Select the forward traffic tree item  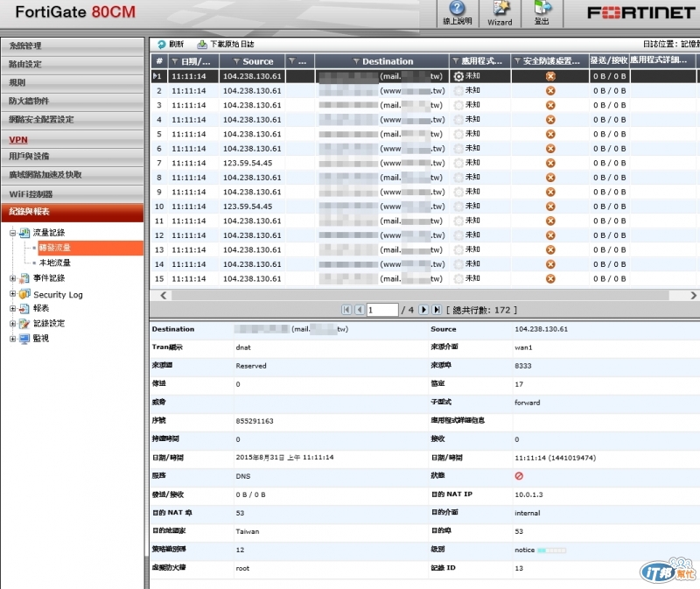[91, 248]
